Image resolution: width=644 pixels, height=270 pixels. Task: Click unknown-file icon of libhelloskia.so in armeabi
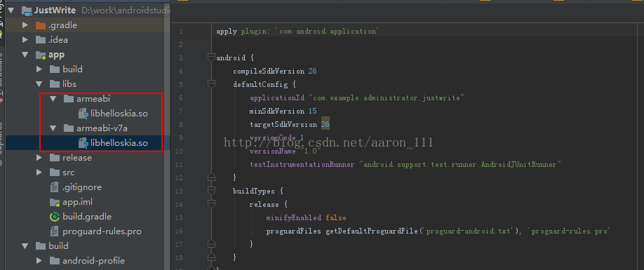83,114
